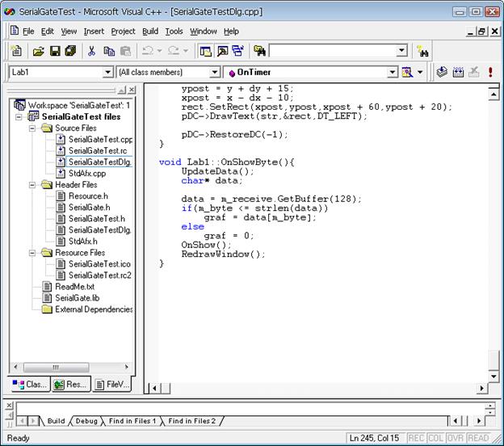Open the Undo history dropdown arrow
The height and width of the screenshot is (446, 504).
[159, 51]
